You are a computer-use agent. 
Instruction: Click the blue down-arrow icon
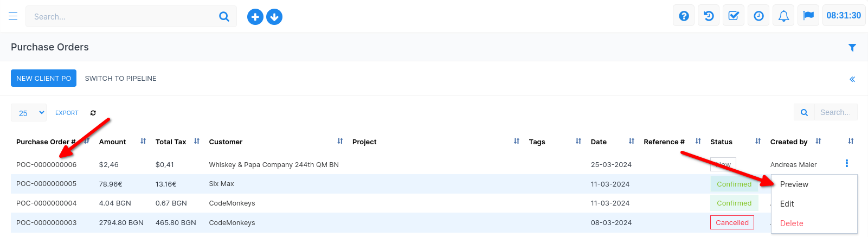point(274,17)
